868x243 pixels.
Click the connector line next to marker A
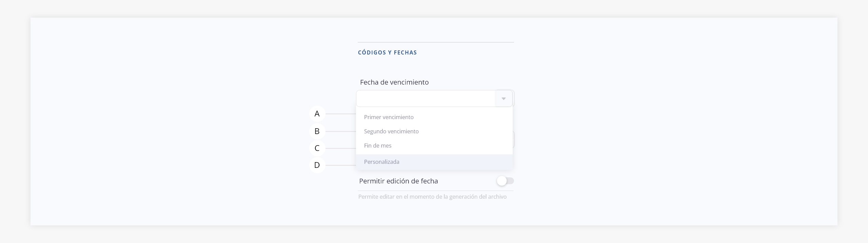pyautogui.click(x=340, y=114)
